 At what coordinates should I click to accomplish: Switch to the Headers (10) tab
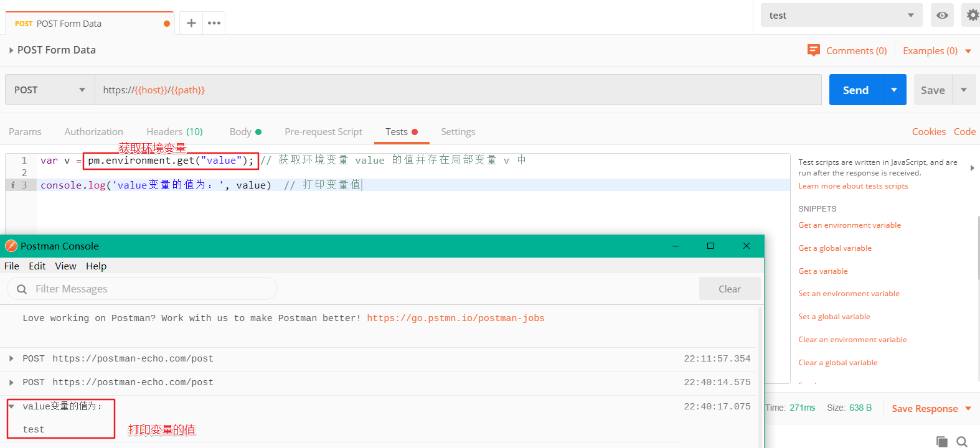click(174, 132)
